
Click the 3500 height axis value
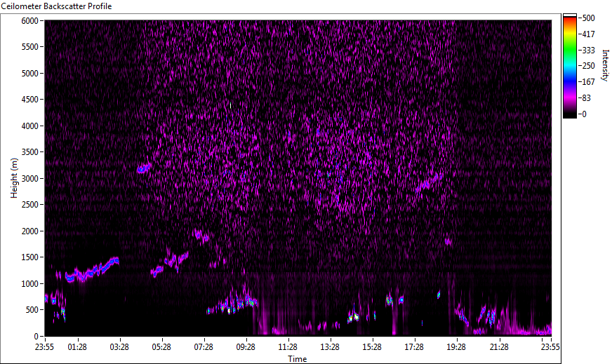tap(30, 152)
